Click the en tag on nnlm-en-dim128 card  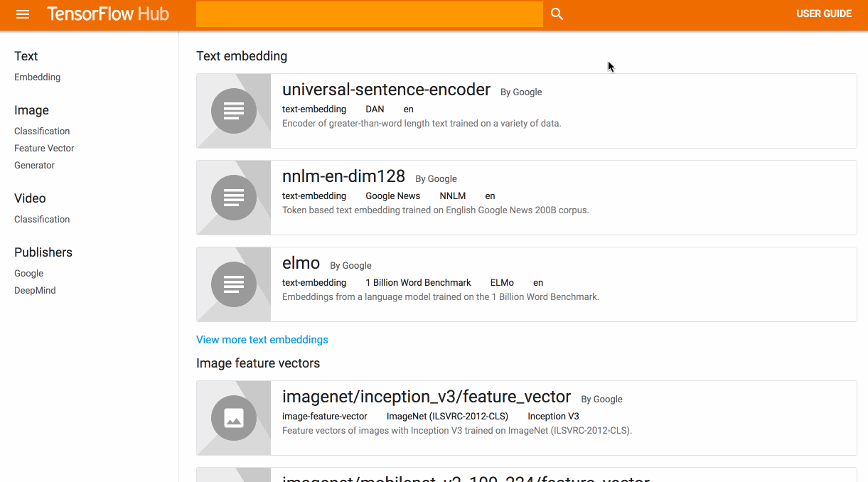[x=490, y=196]
